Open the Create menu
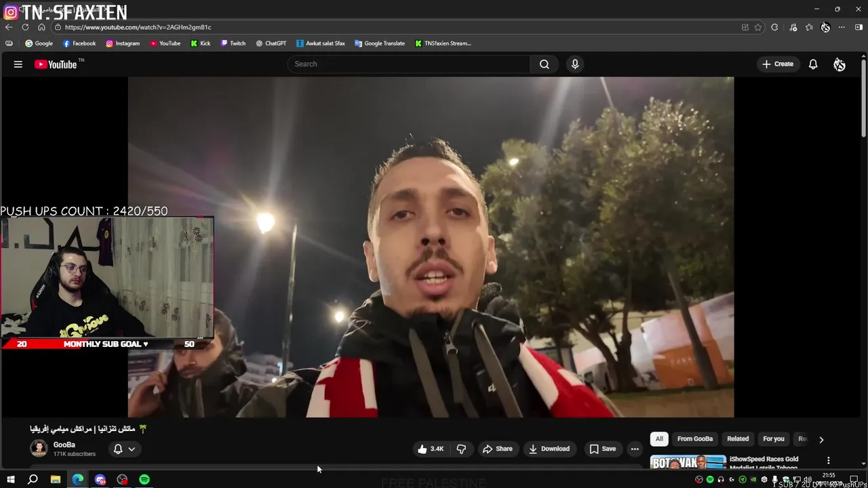This screenshot has height=488, width=868. 778,64
